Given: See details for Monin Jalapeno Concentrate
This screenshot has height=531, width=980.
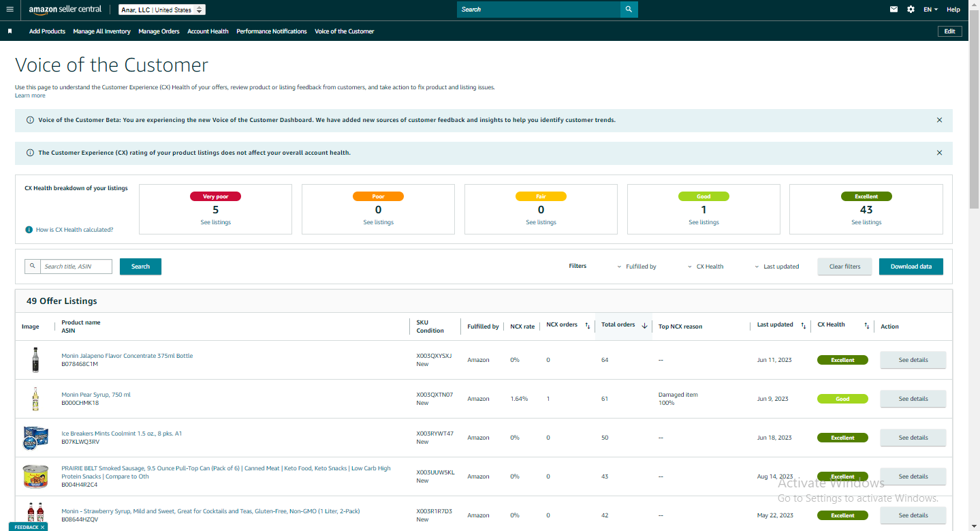Looking at the screenshot, I should pos(913,360).
